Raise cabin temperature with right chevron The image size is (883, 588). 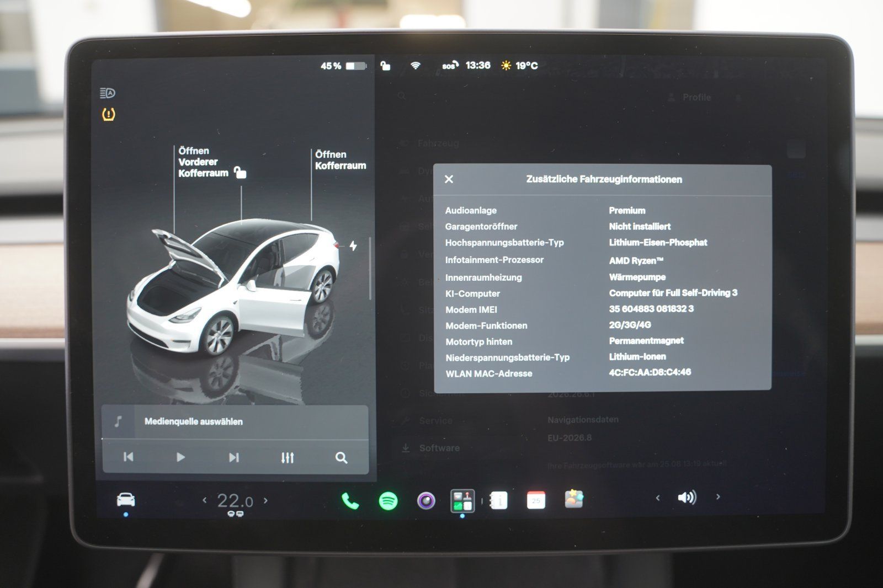[265, 500]
